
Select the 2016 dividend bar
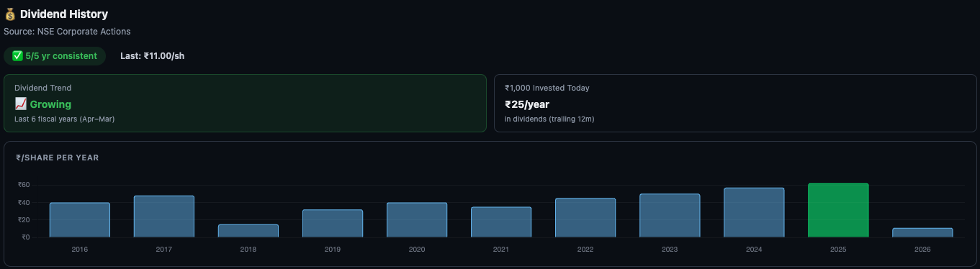[80, 220]
